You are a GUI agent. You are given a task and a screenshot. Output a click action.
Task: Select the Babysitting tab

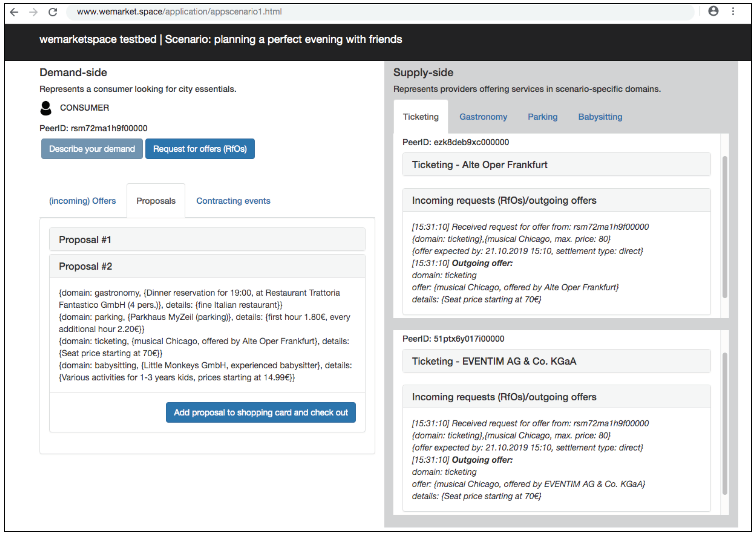[600, 117]
